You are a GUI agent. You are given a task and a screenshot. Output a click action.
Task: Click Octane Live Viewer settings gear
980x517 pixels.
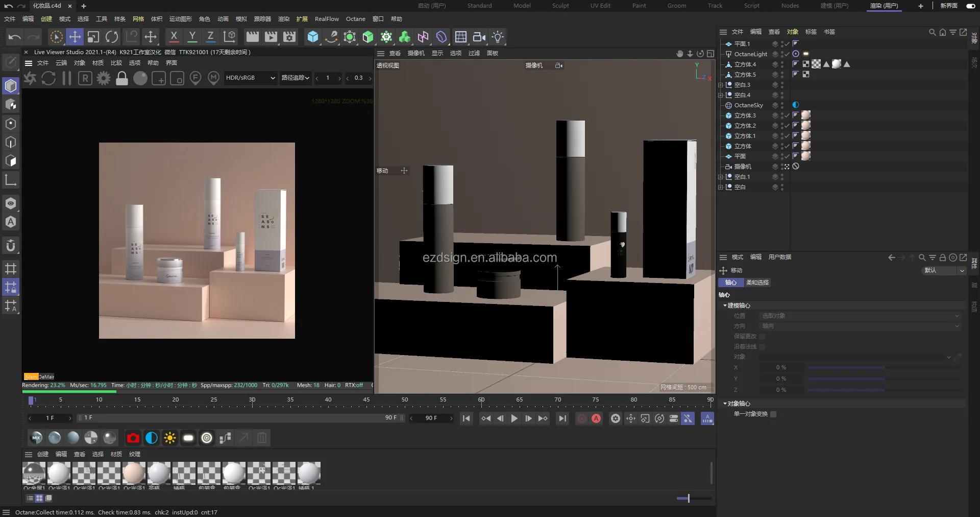point(104,78)
